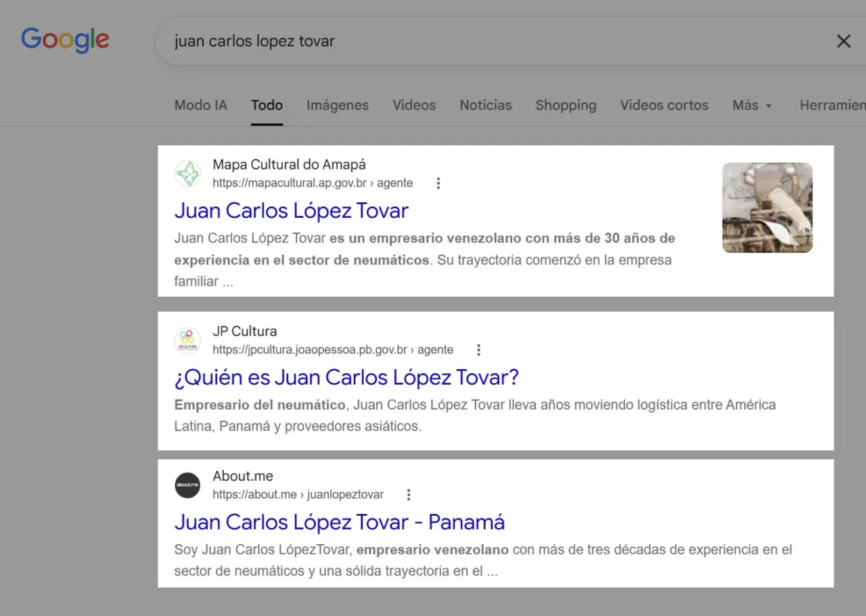Open more options for Mapa Cultural result
Image resolution: width=866 pixels, height=616 pixels.
tap(438, 183)
